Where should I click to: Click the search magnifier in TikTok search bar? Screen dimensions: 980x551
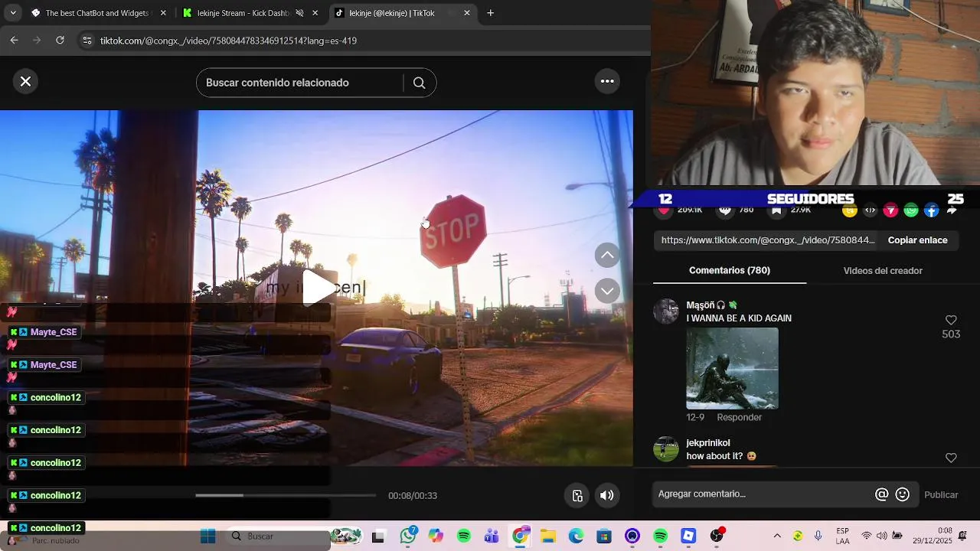419,83
